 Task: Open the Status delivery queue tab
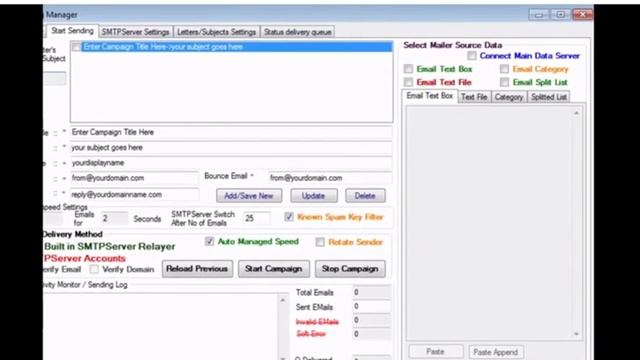tap(298, 32)
